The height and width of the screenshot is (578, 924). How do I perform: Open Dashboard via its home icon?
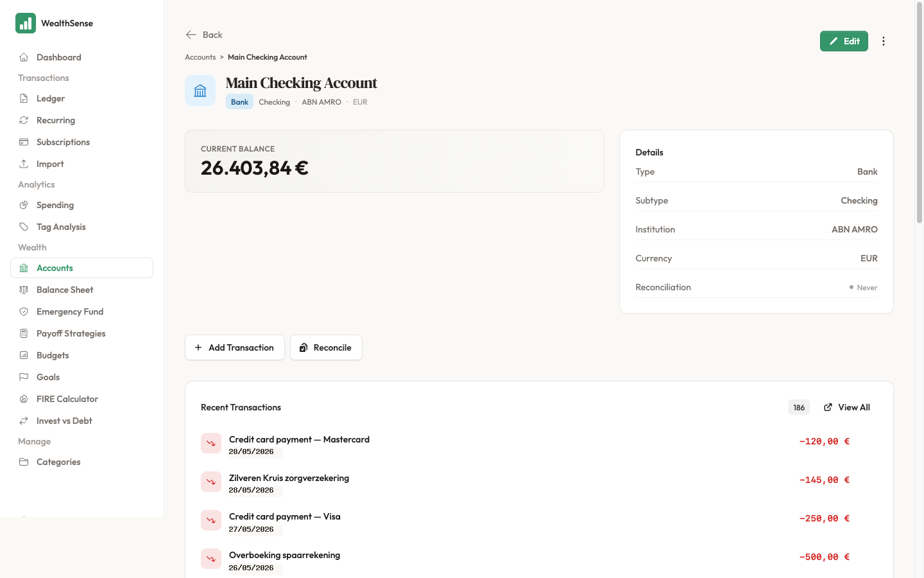24,57
